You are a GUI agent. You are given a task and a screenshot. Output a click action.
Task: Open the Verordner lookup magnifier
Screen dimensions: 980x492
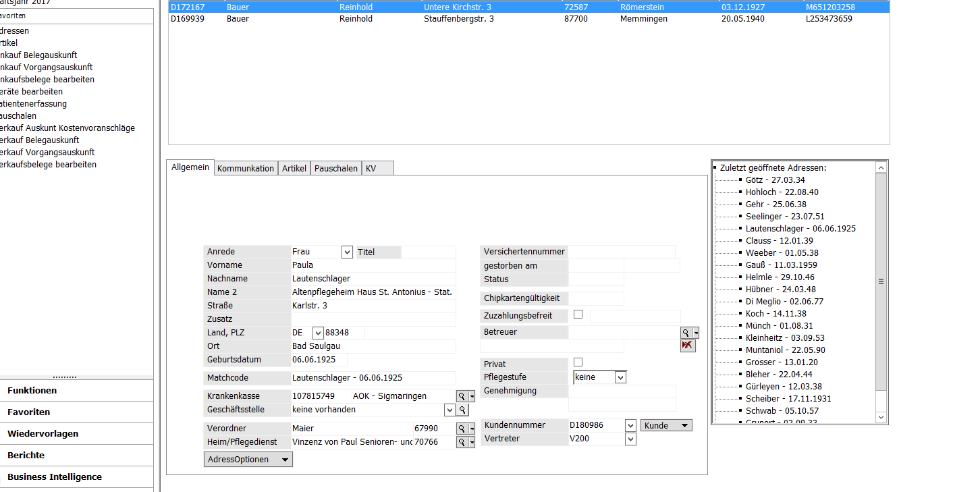click(x=462, y=429)
